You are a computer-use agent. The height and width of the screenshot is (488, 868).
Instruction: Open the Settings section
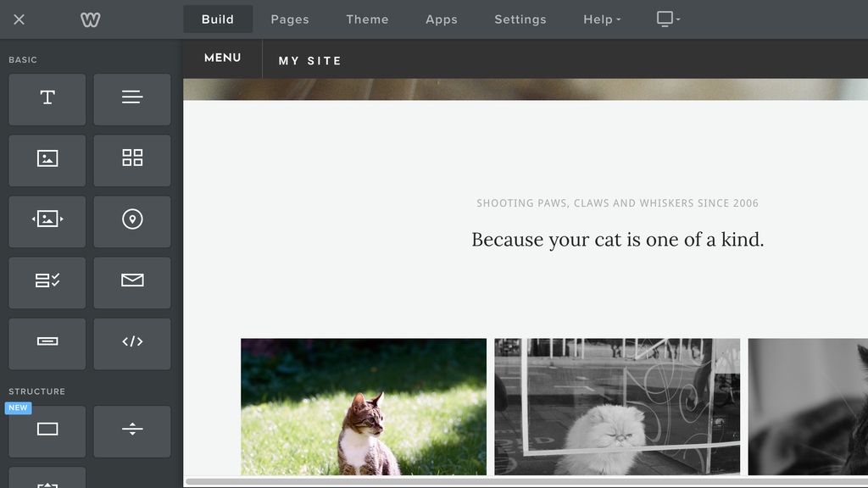[520, 19]
